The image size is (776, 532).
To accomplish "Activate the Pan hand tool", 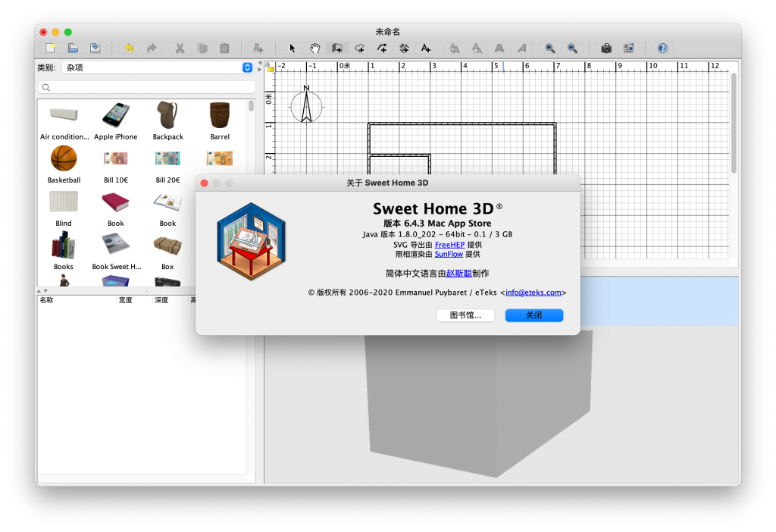I will (314, 48).
